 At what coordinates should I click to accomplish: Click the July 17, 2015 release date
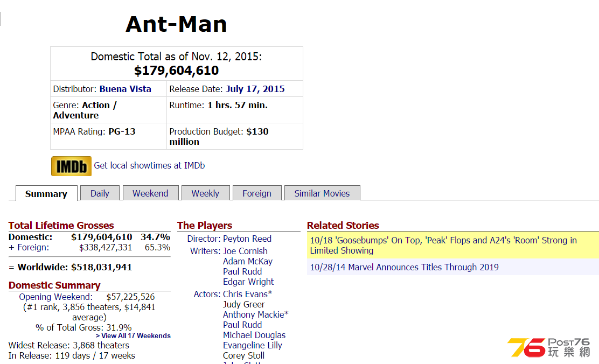[255, 89]
